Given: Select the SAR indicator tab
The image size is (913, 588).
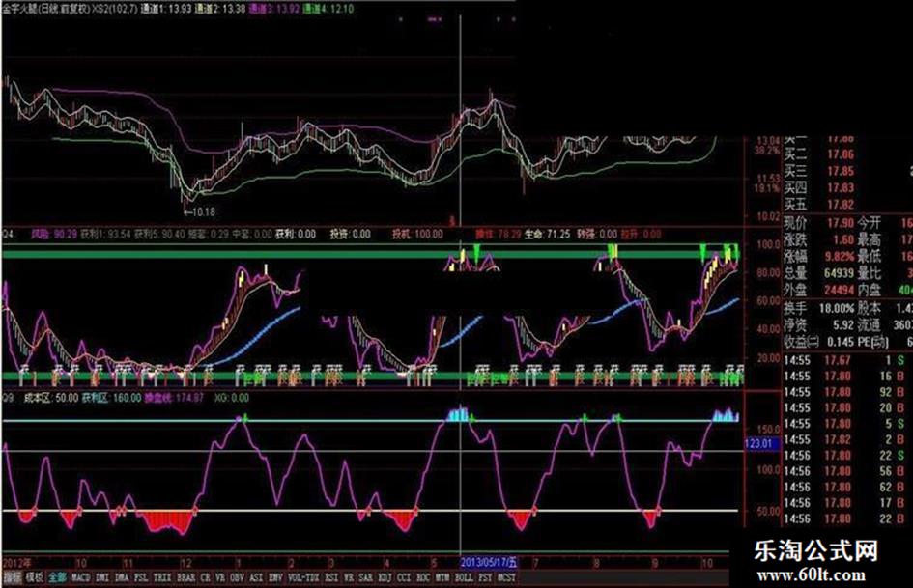Looking at the screenshot, I should tap(365, 577).
